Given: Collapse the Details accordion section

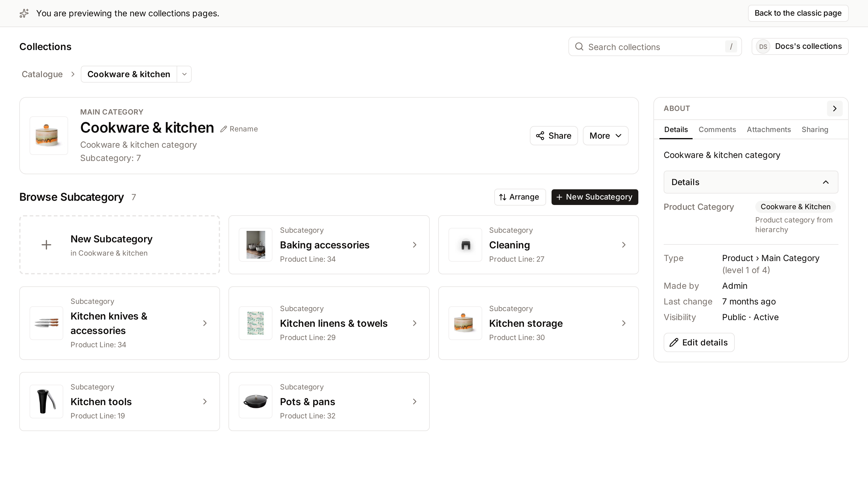Looking at the screenshot, I should (x=751, y=182).
